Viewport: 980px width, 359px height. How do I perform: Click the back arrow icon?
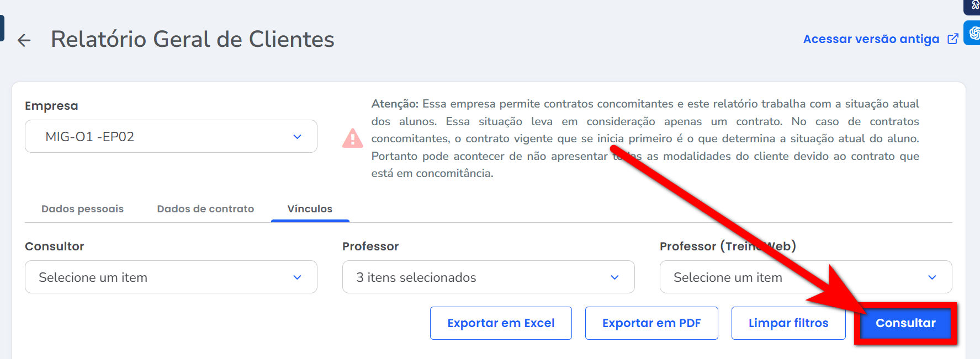(24, 40)
